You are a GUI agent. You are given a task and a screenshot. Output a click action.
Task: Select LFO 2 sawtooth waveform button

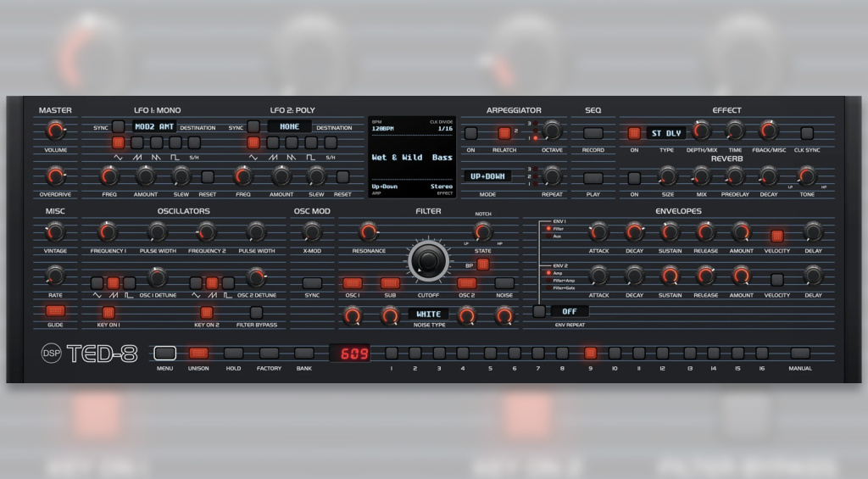tap(273, 143)
